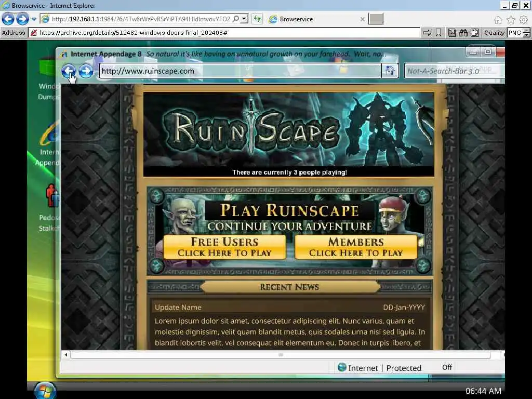Maximize the Internet Appendage 8 window
532x399 pixels.
click(488, 52)
